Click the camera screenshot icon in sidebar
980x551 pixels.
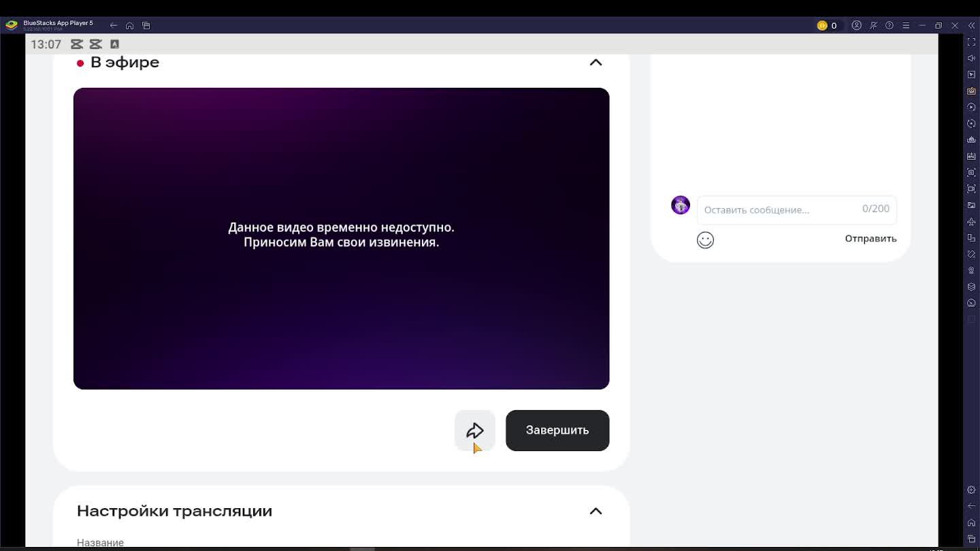971,173
